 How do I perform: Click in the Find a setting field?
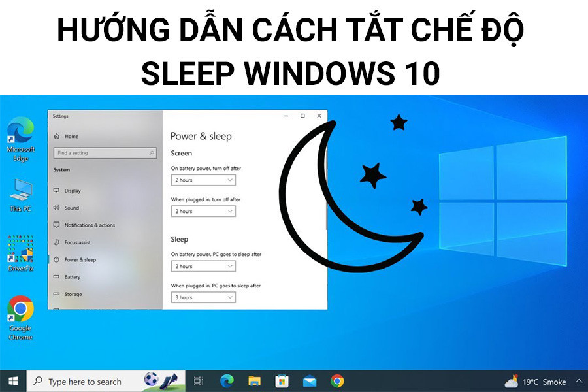tap(105, 153)
